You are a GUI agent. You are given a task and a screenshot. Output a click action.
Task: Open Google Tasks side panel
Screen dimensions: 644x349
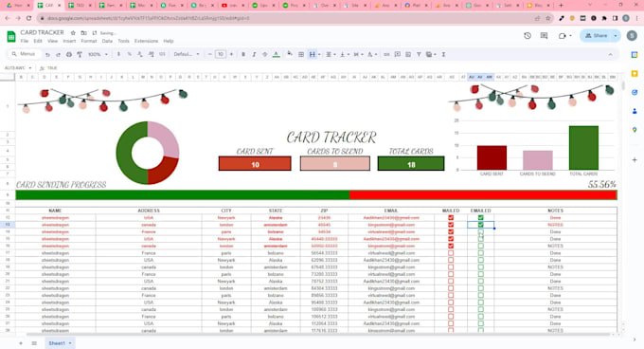coord(635,93)
